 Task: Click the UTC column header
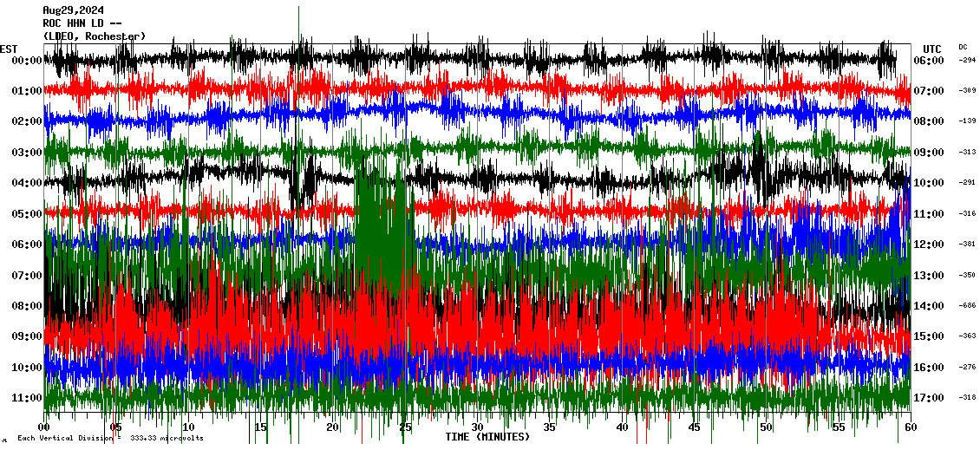tap(931, 49)
